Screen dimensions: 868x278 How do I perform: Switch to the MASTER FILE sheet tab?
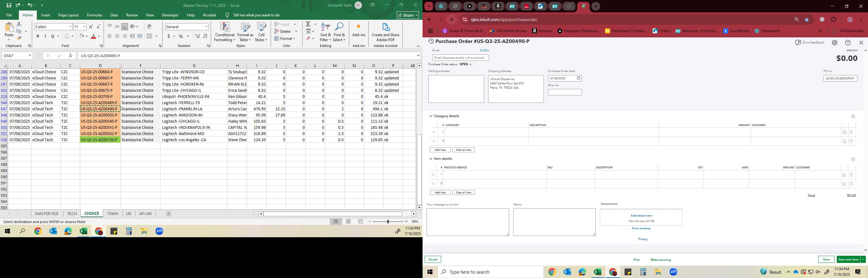click(x=47, y=214)
